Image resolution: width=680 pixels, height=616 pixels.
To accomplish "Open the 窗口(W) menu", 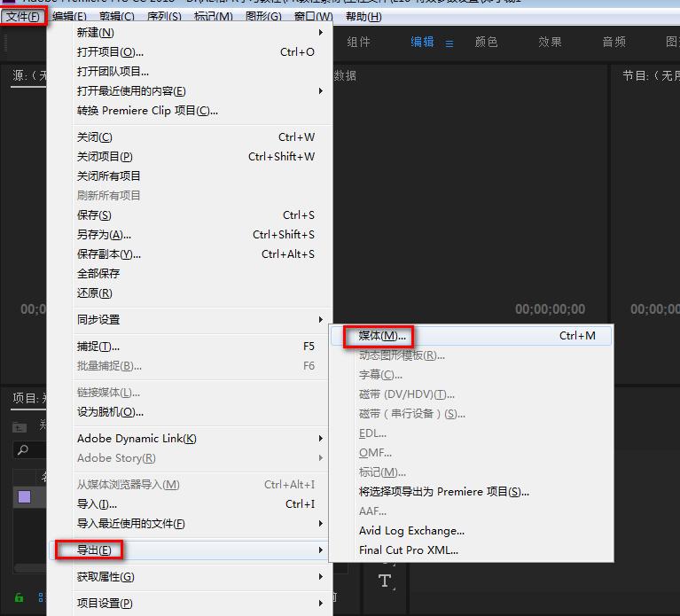I will 314,17.
